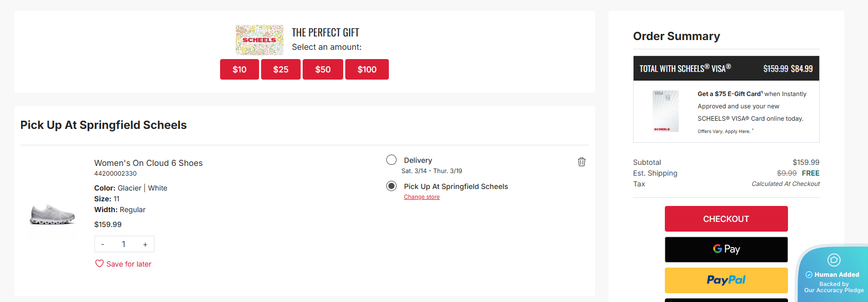Image resolution: width=868 pixels, height=302 pixels.
Task: Increase quantity with the plus button
Action: coord(145,244)
